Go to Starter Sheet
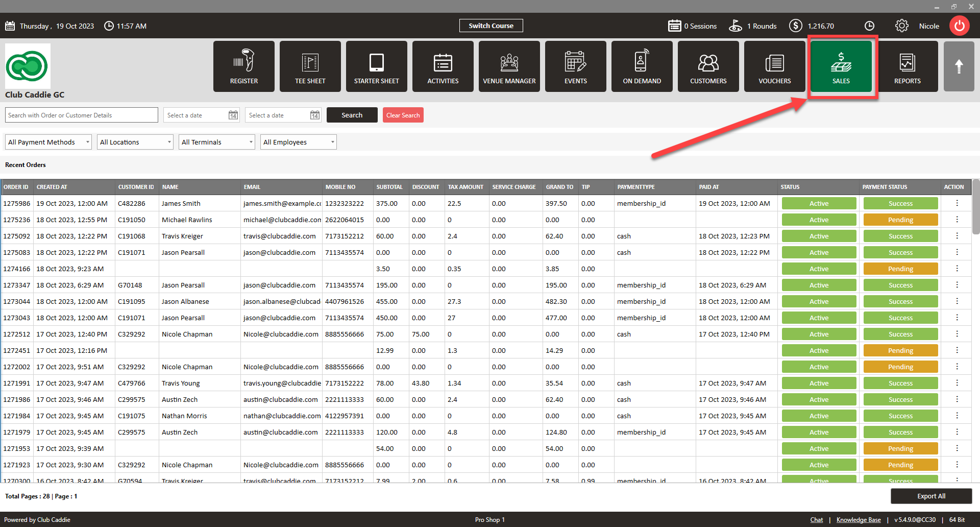Viewport: 980px width, 527px height. (377, 66)
